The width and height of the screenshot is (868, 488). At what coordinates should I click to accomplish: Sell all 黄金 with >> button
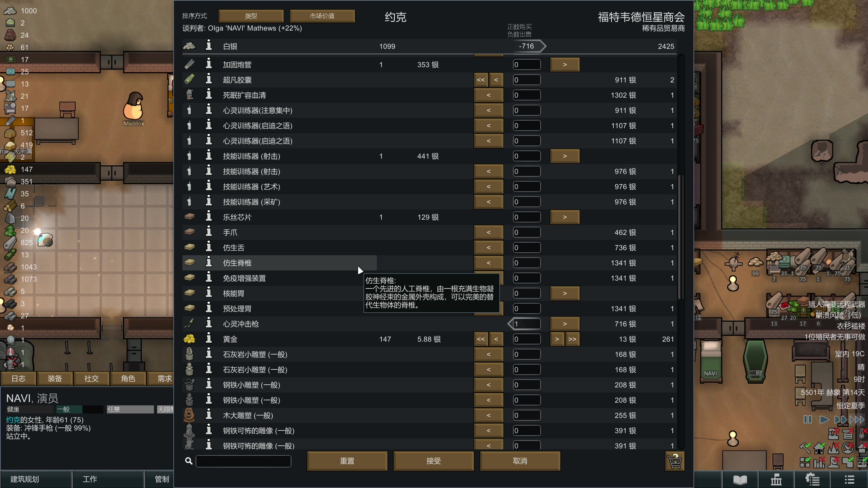(x=572, y=339)
